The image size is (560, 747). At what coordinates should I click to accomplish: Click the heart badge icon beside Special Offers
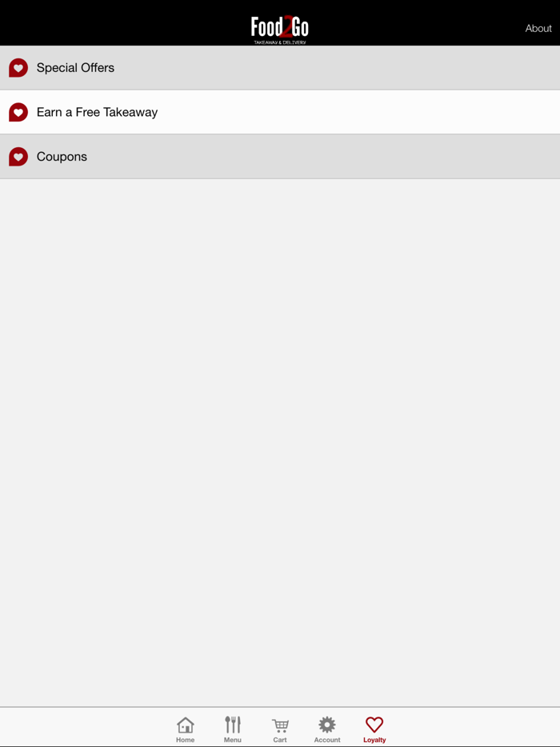click(x=18, y=68)
